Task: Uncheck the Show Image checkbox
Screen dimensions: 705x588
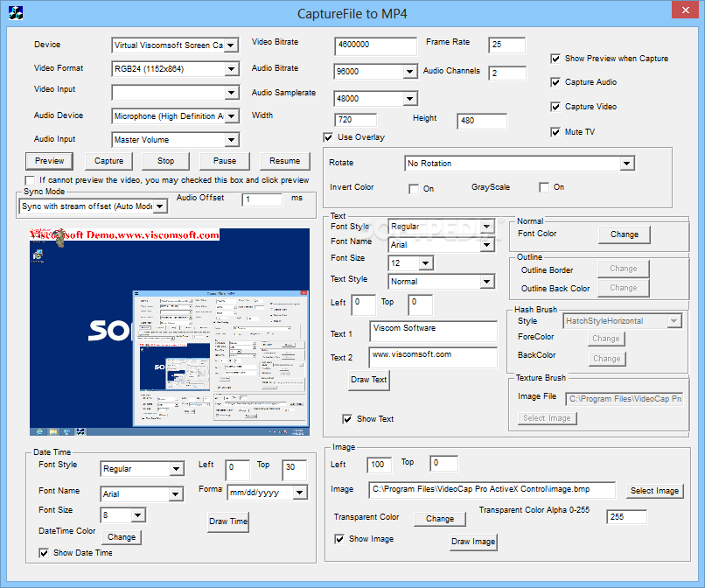Action: 339,539
